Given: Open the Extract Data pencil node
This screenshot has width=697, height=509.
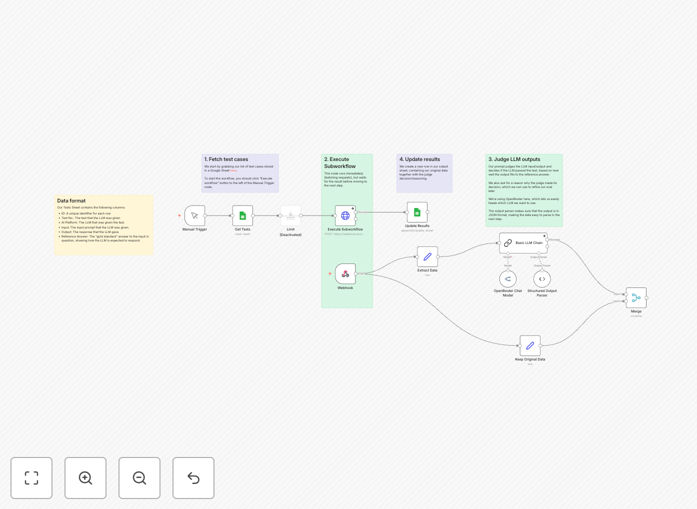Looking at the screenshot, I should pyautogui.click(x=428, y=257).
